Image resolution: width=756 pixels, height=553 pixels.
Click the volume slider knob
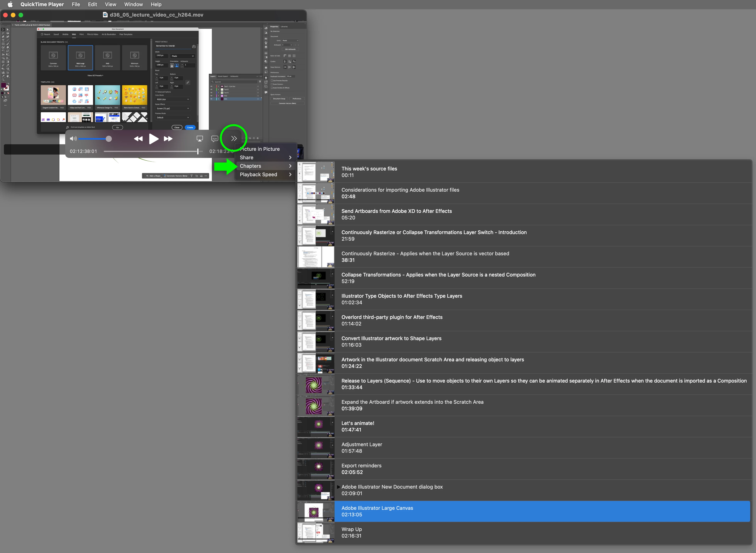point(109,139)
